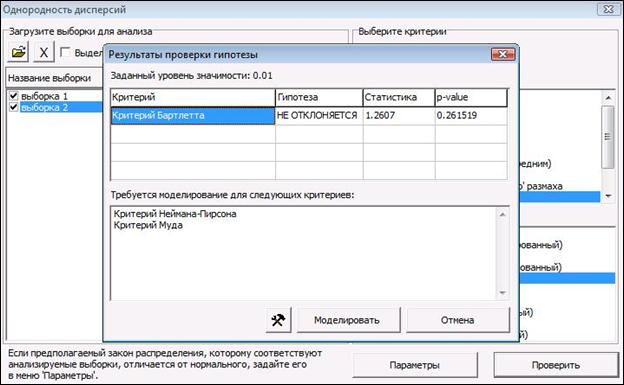Click the Критерий column header
Viewport: 624px width, 385px height.
click(x=193, y=97)
